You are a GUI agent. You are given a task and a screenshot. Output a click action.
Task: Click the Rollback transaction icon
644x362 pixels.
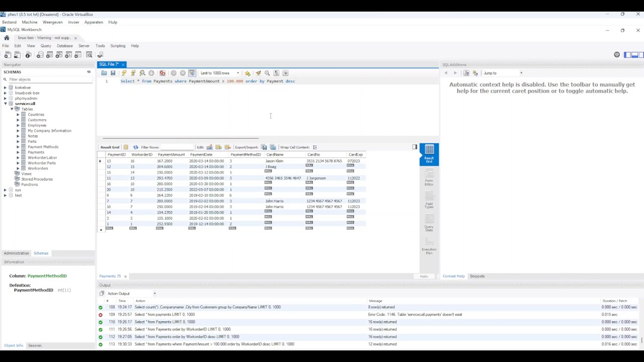(183, 73)
